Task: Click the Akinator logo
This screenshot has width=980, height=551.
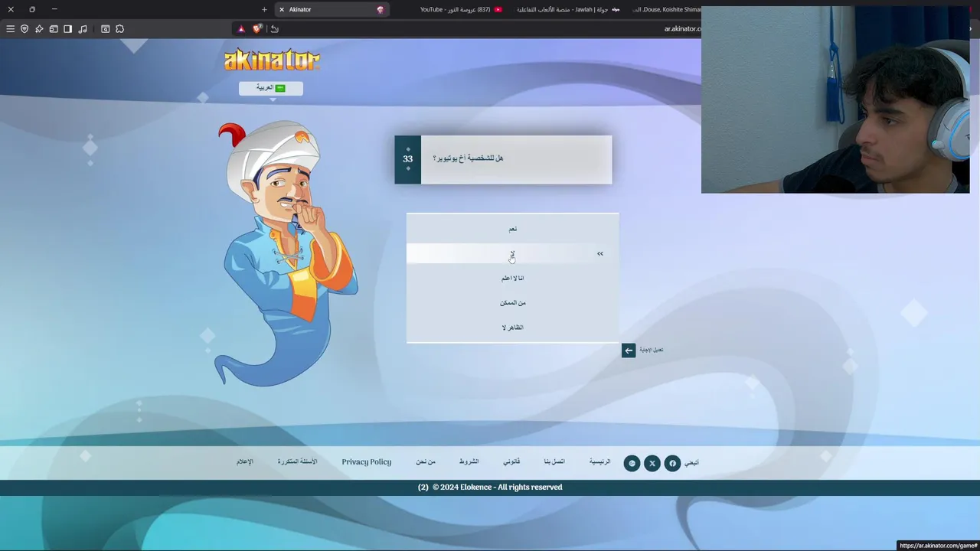Action: [272, 60]
